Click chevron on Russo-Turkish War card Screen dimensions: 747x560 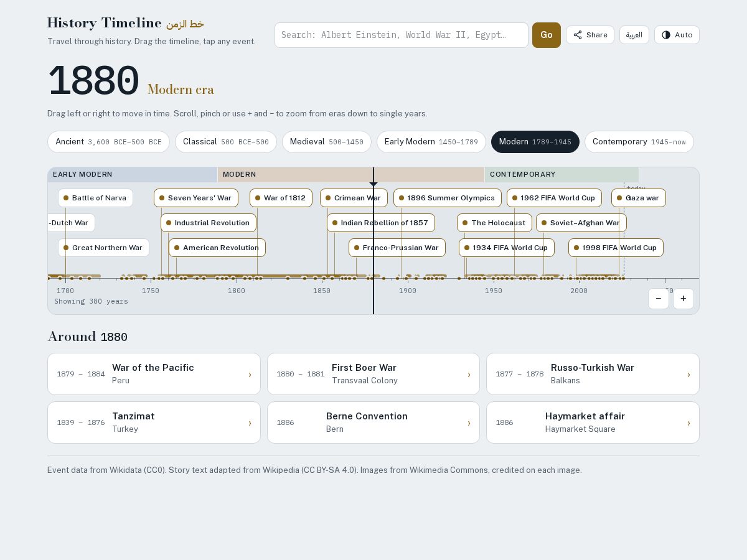coord(688,374)
